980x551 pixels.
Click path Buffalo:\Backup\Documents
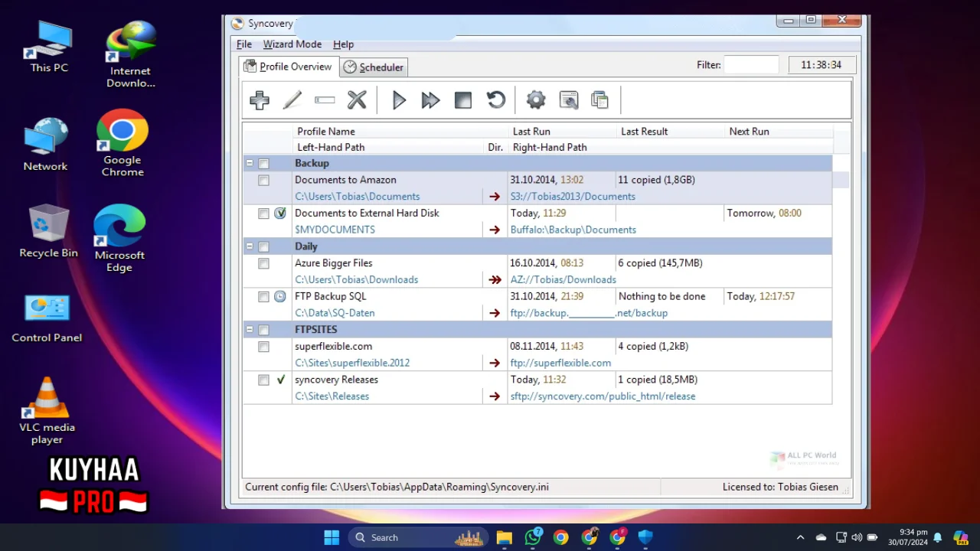point(573,230)
